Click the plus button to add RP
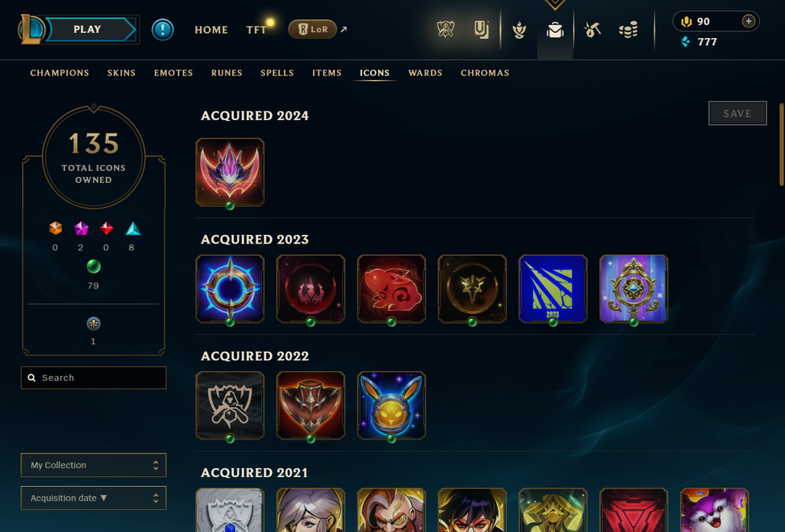 click(748, 21)
